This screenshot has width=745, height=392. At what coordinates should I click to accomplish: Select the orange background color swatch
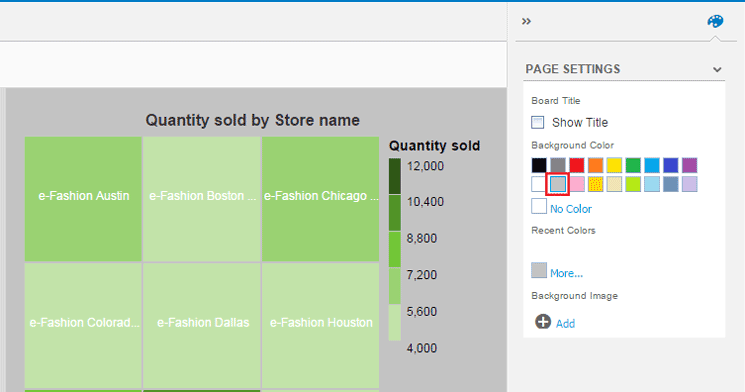(595, 165)
